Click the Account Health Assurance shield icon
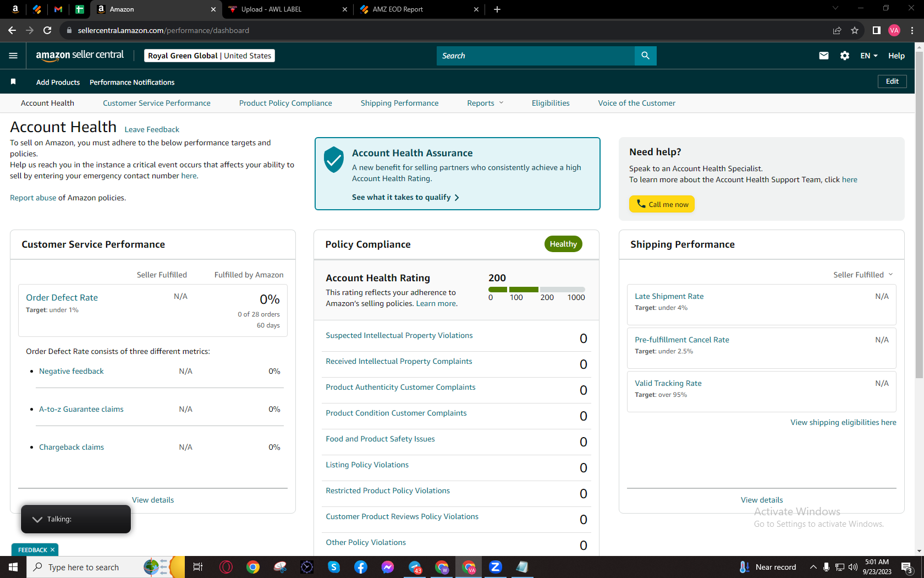924x578 pixels. coord(334,160)
